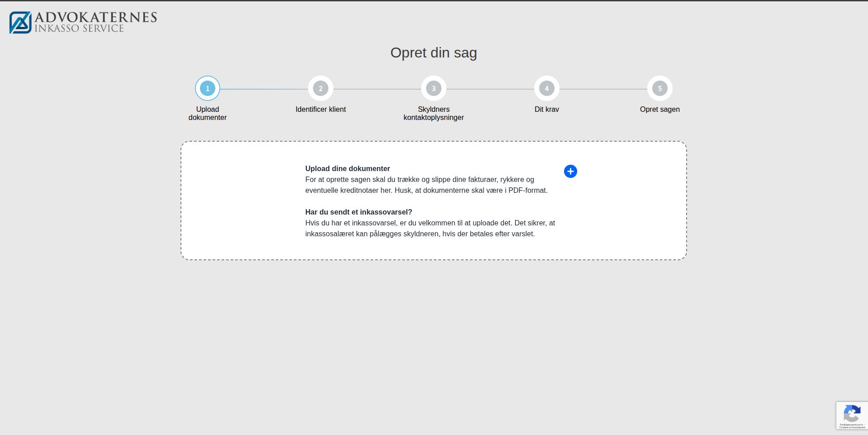The height and width of the screenshot is (435, 868).
Task: Click the Advokaternes Inkasso Service logo
Action: 83,22
